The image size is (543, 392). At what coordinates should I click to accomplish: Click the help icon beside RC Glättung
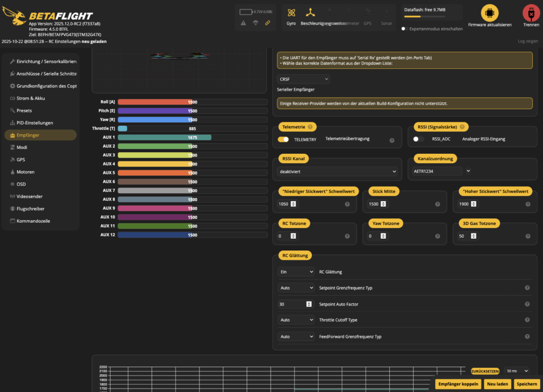click(x=527, y=272)
